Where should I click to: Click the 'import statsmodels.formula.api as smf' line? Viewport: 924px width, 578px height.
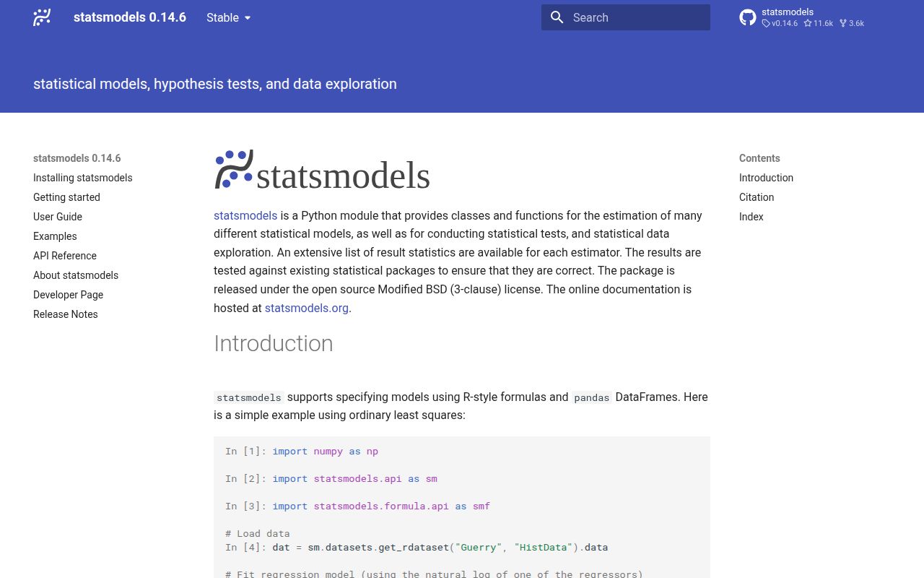[358, 506]
